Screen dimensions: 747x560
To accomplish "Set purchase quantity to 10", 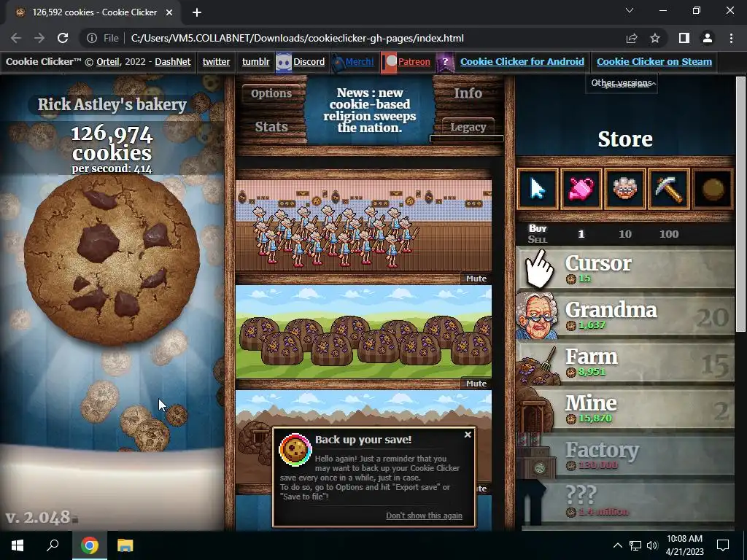I will point(625,234).
